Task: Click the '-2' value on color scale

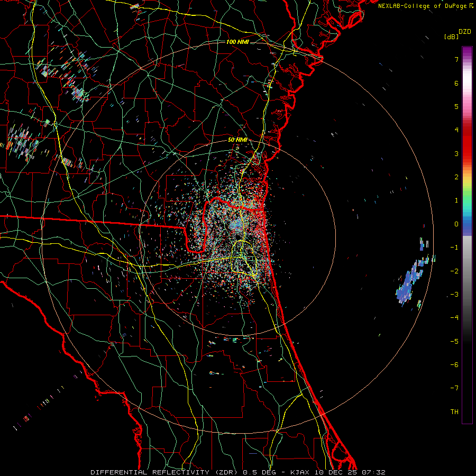Action: click(454, 271)
